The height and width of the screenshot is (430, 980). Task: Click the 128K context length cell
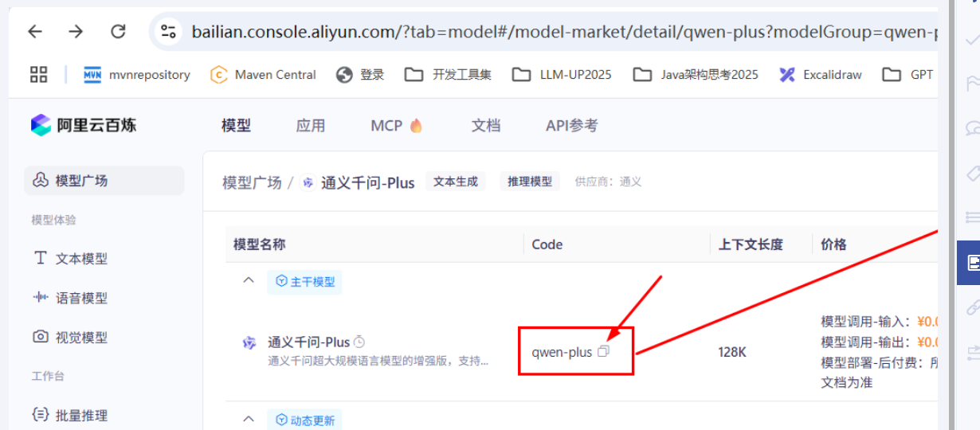pyautogui.click(x=732, y=351)
